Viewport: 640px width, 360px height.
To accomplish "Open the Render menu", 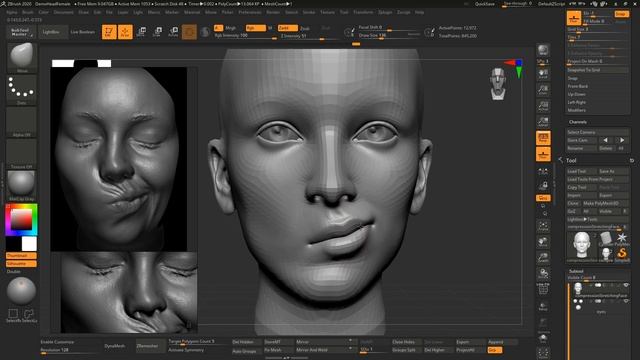I will (x=273, y=12).
